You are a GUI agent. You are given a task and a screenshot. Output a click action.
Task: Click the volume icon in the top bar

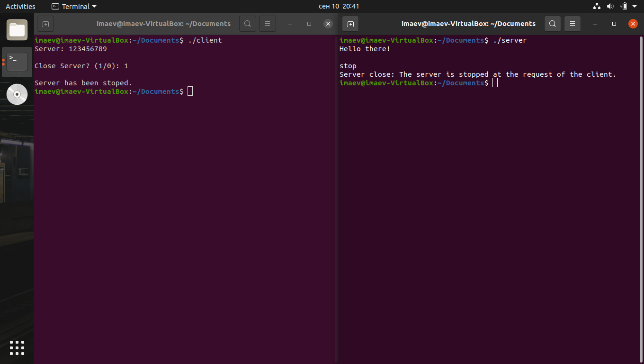pyautogui.click(x=610, y=6)
